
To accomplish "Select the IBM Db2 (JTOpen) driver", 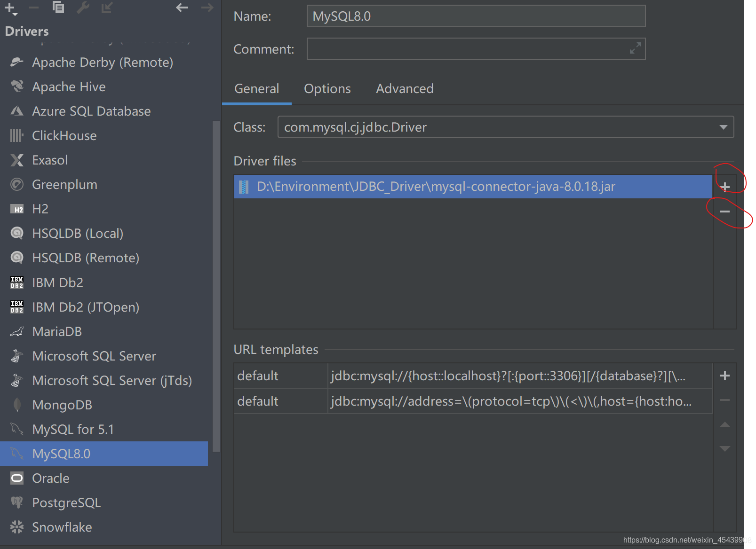I will (104, 307).
